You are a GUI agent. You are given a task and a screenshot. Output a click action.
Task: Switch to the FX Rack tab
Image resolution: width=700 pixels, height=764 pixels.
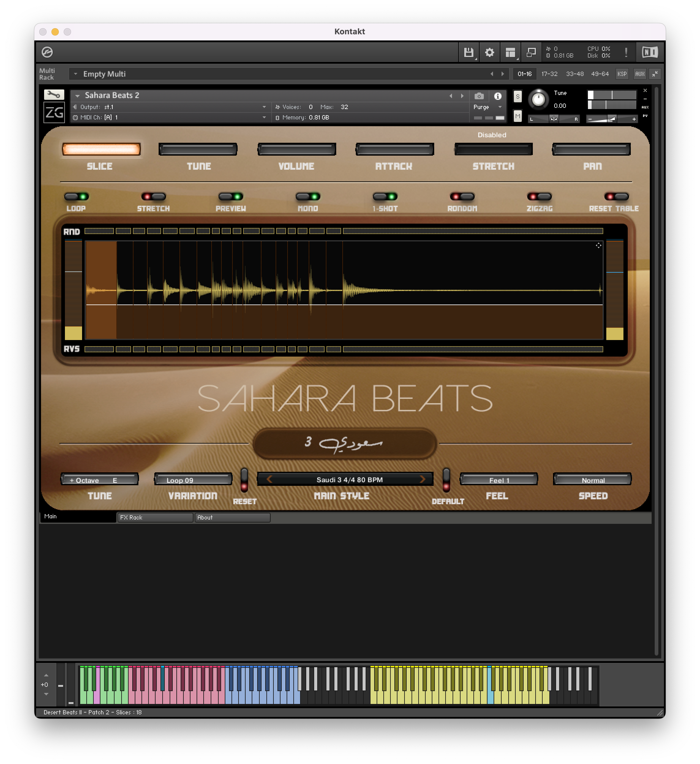click(x=155, y=517)
